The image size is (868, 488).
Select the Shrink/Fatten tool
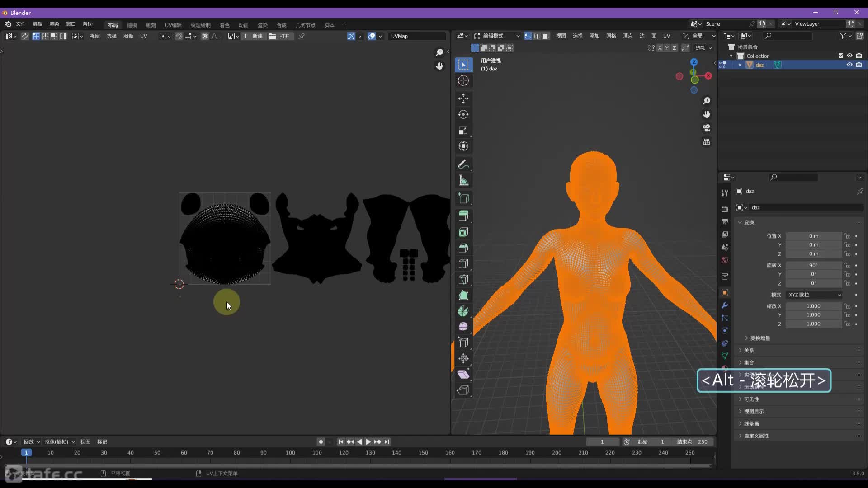463,359
